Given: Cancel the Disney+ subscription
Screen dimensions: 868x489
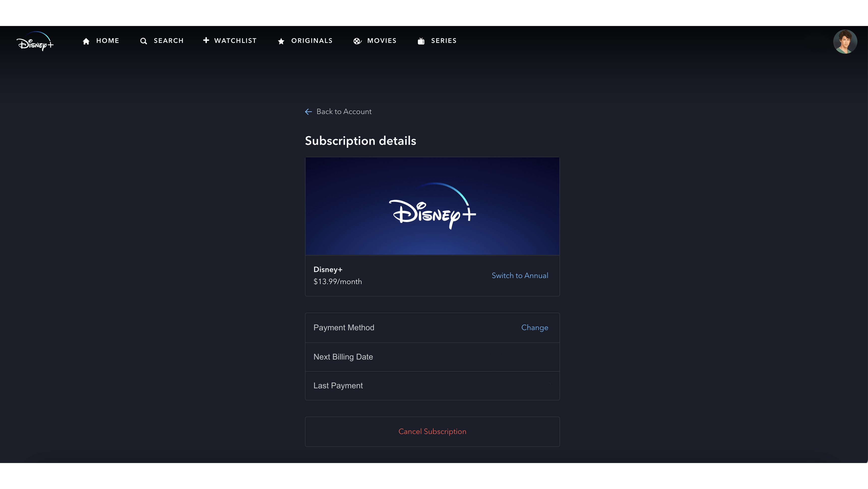Looking at the screenshot, I should point(432,431).
